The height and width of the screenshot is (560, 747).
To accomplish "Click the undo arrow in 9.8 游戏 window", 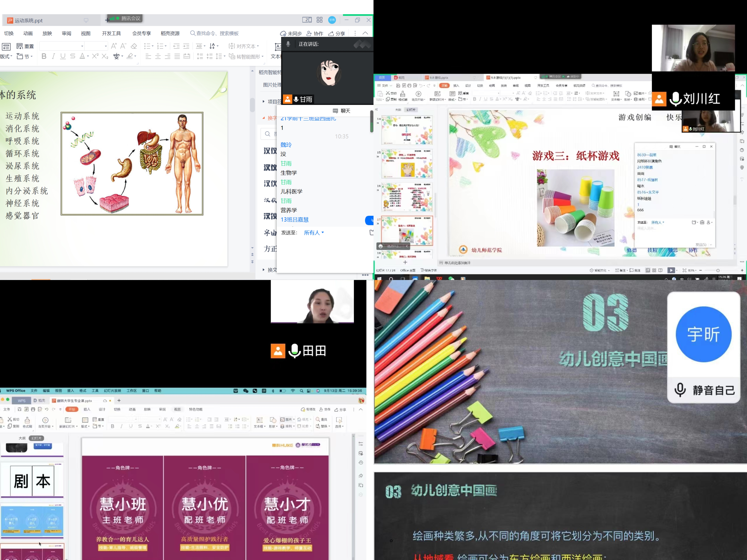I will tap(421, 86).
